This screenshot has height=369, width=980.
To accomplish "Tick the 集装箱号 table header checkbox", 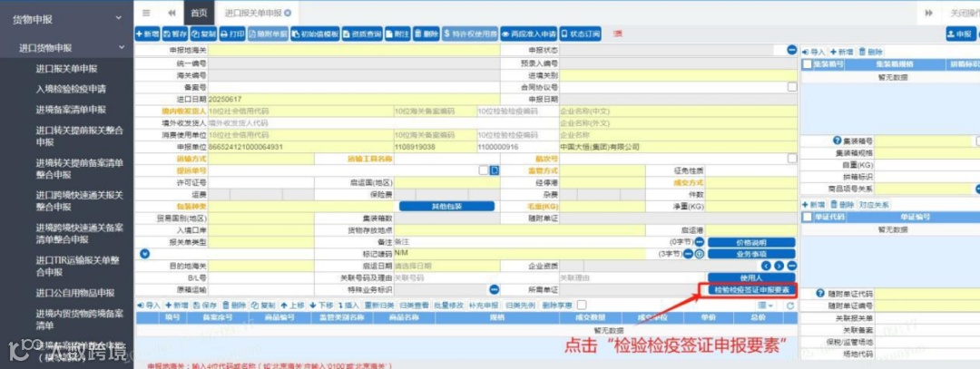I will tap(807, 64).
